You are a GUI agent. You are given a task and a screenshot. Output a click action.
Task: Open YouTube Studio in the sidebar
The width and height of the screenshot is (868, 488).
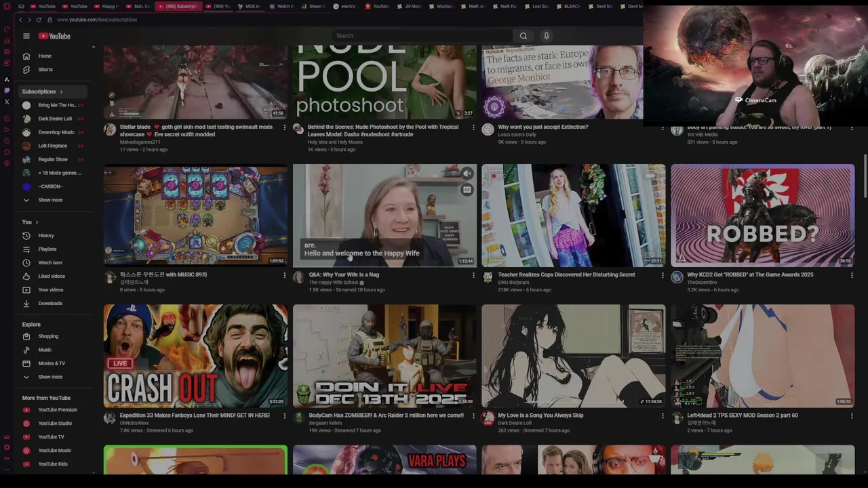tap(54, 424)
